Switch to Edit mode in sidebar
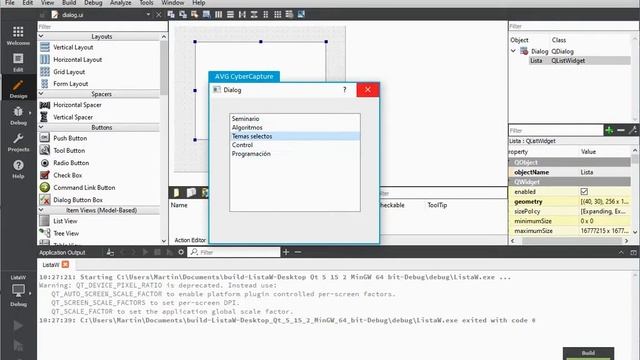Screen dimensions: 640x360 click(x=18, y=62)
